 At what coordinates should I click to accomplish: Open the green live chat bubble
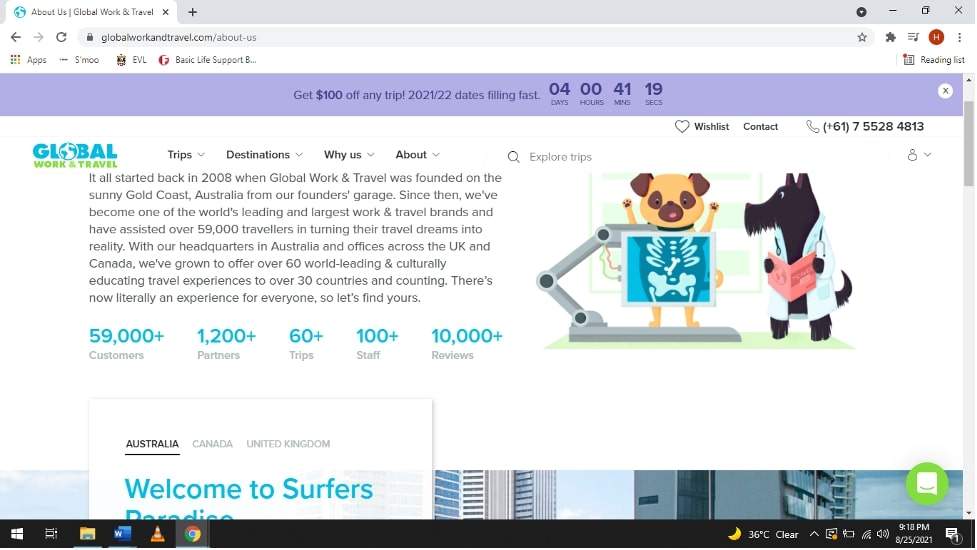point(927,483)
